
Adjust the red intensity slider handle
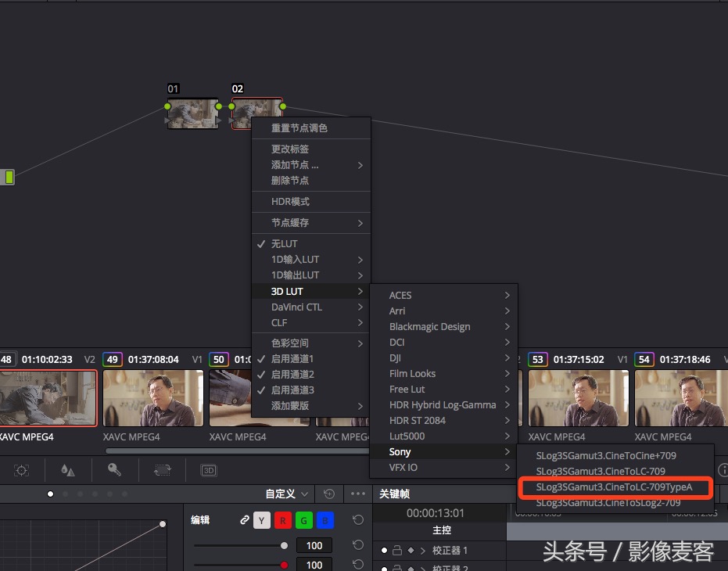coord(284,565)
